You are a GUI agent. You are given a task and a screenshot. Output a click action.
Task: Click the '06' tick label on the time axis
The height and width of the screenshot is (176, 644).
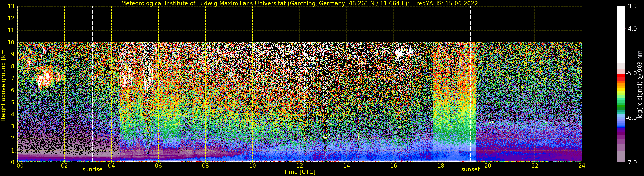pyautogui.click(x=159, y=166)
